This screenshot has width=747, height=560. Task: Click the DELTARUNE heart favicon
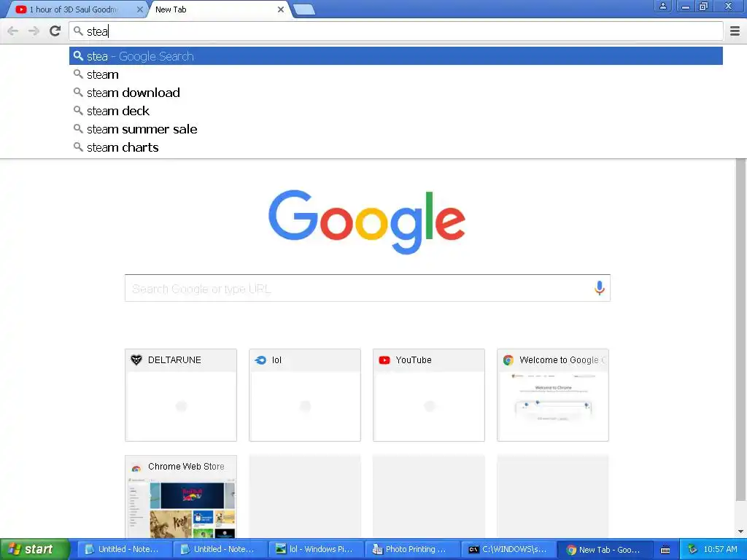click(x=136, y=360)
